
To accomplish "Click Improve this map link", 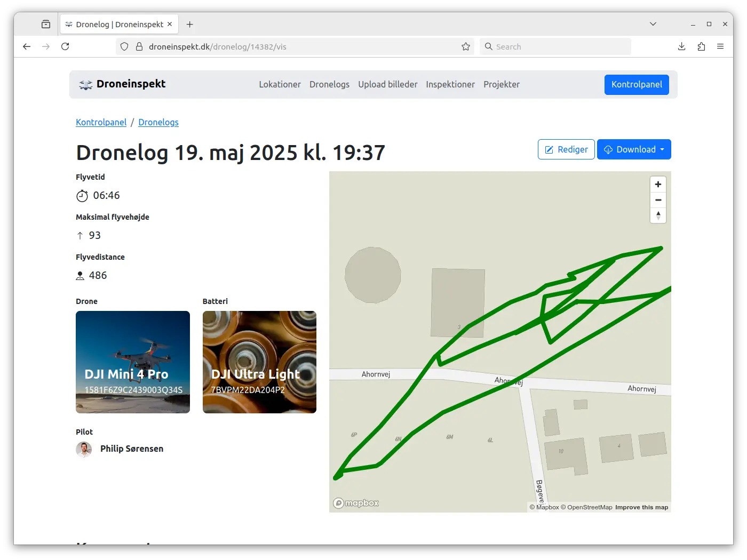I will pyautogui.click(x=642, y=507).
